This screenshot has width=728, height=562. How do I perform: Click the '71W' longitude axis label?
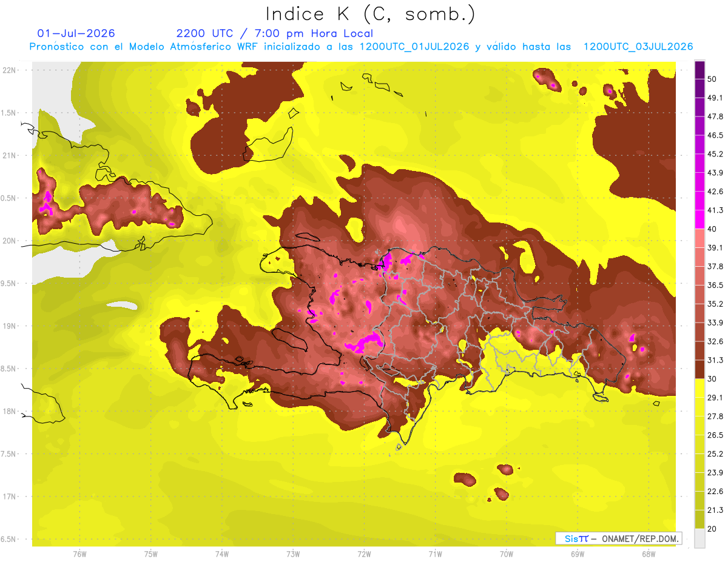pos(435,554)
